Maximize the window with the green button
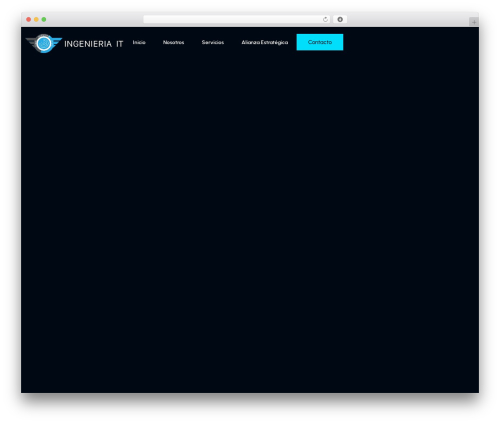 coord(44,19)
